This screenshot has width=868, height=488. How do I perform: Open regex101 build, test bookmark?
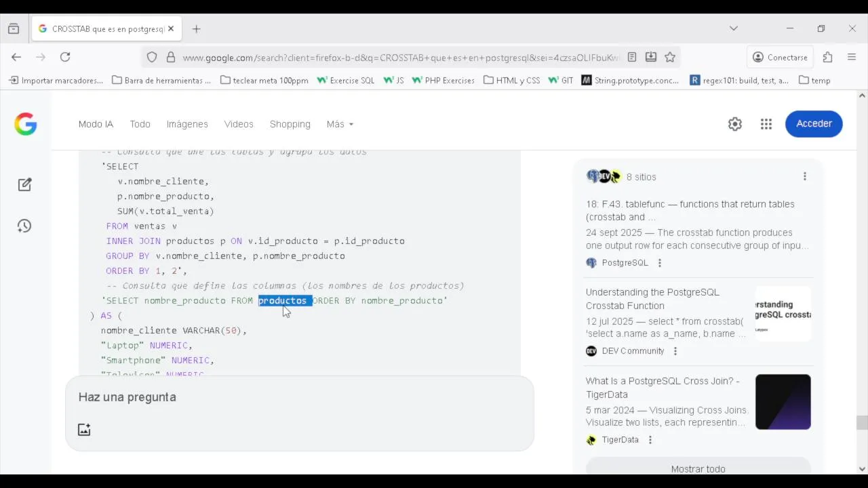tap(739, 80)
